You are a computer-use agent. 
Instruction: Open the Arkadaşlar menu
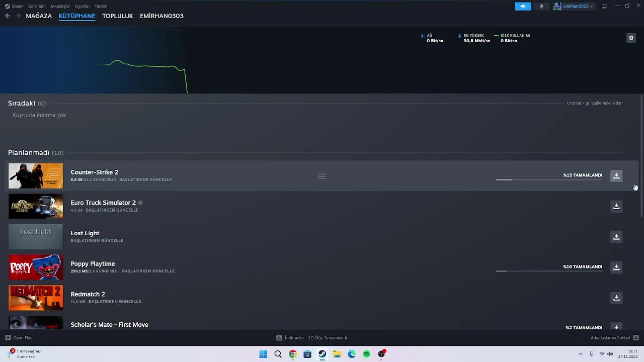60,6
